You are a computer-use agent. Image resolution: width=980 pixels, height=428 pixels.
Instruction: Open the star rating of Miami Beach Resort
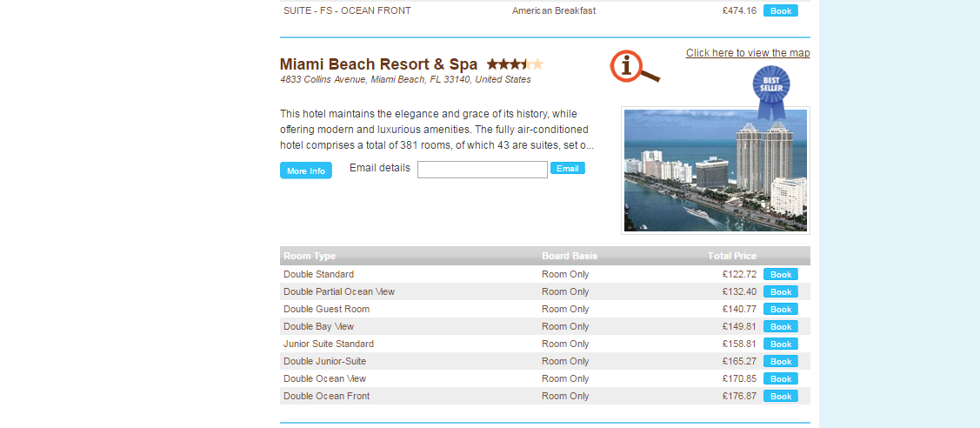pyautogui.click(x=515, y=64)
